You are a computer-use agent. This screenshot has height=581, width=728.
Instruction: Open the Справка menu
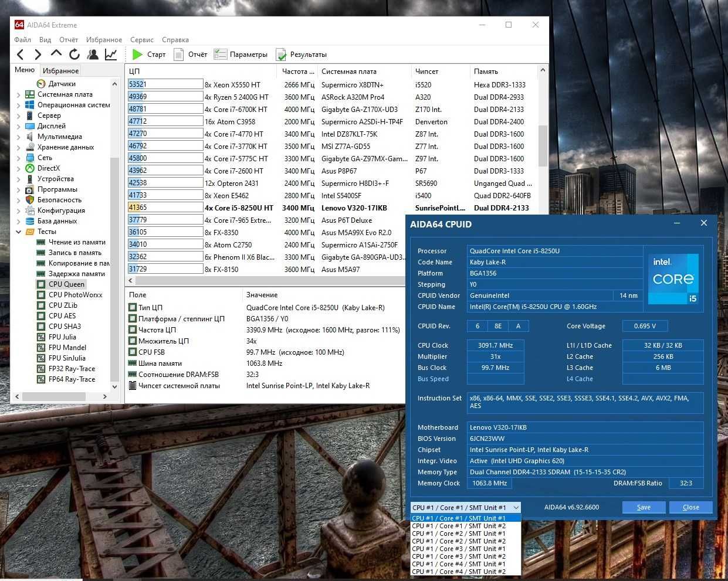(x=175, y=40)
